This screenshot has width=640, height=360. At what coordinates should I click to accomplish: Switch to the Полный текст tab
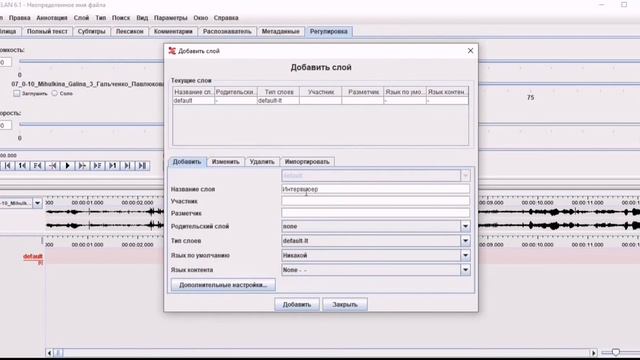coord(47,31)
